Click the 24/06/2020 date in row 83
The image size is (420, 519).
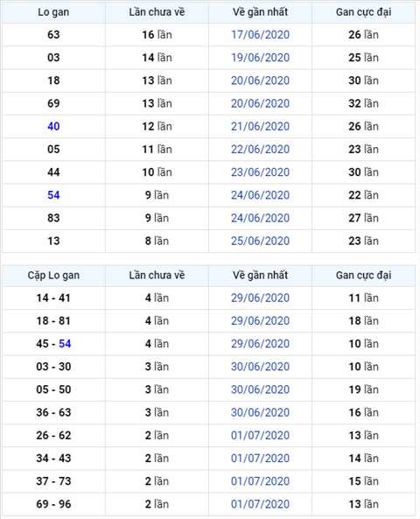tap(260, 218)
